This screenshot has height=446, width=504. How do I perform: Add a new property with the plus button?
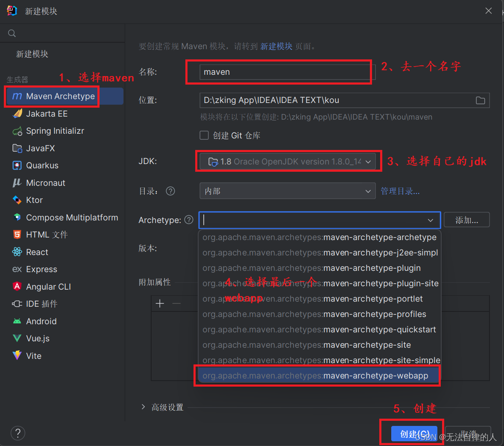pos(160,303)
